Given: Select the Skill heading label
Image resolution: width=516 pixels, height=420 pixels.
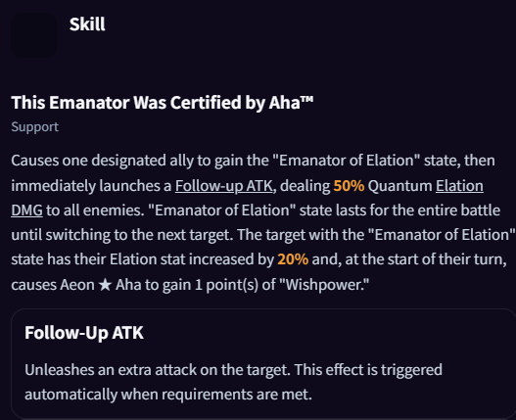Looking at the screenshot, I should [87, 24].
